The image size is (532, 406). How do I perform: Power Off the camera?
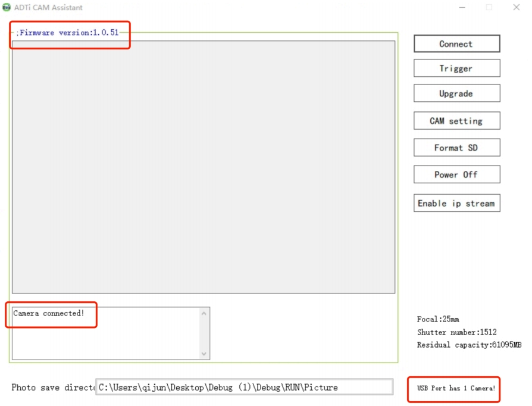(456, 174)
